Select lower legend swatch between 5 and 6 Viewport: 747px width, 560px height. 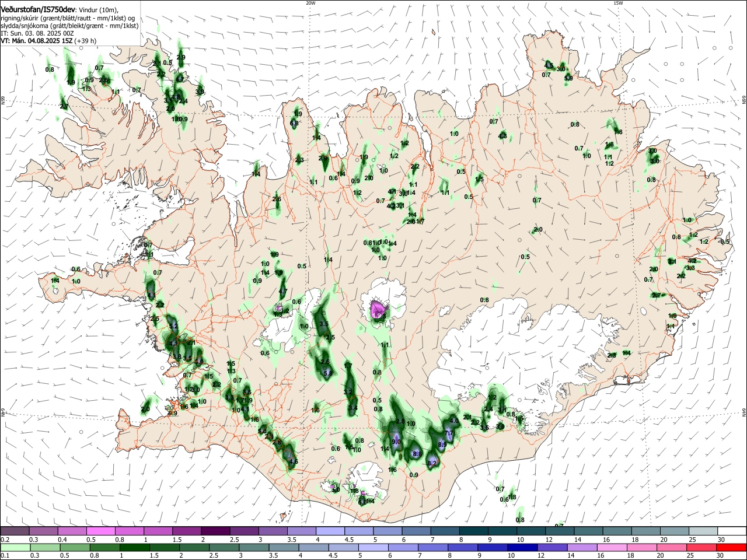click(373, 547)
